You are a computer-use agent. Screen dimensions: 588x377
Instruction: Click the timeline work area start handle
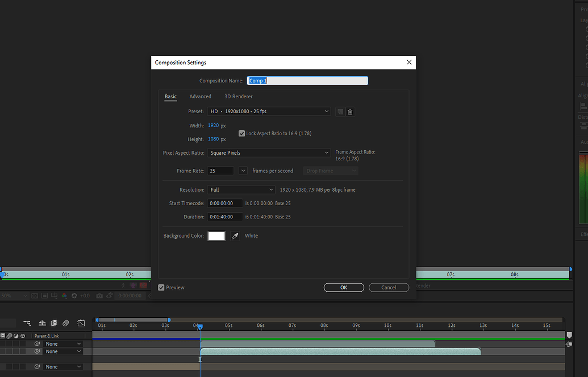coord(97,320)
